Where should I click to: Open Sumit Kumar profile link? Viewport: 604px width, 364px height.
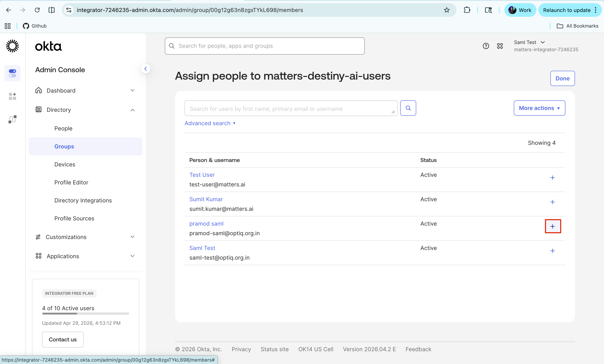[x=206, y=199]
